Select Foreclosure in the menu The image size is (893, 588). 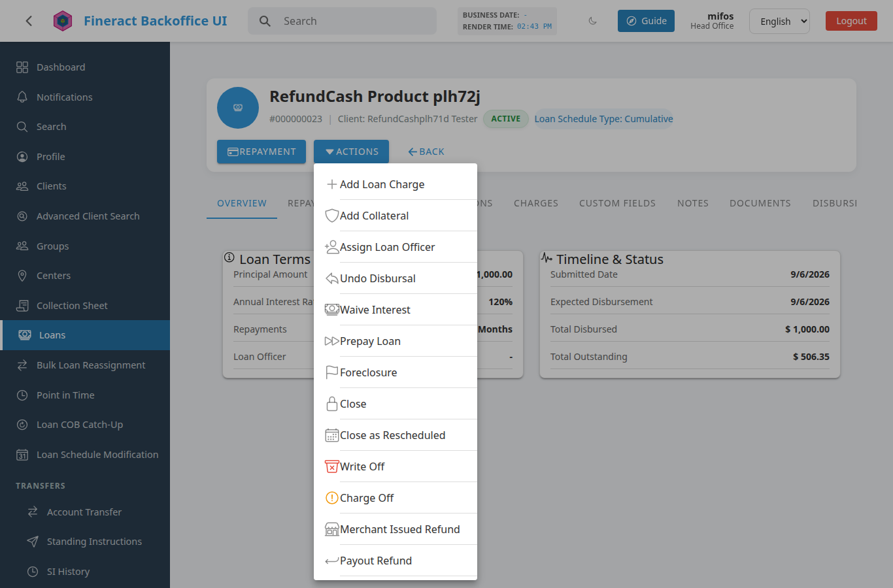tap(396, 372)
